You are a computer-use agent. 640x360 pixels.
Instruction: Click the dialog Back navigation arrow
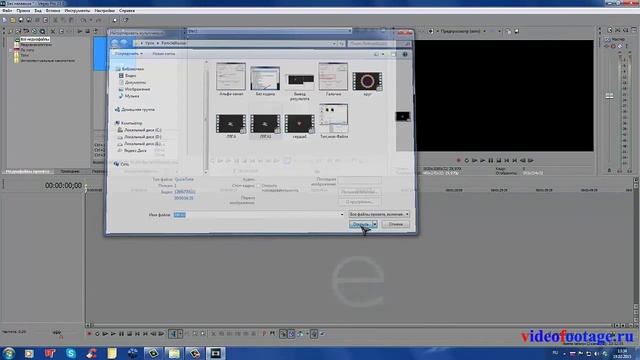(115, 43)
